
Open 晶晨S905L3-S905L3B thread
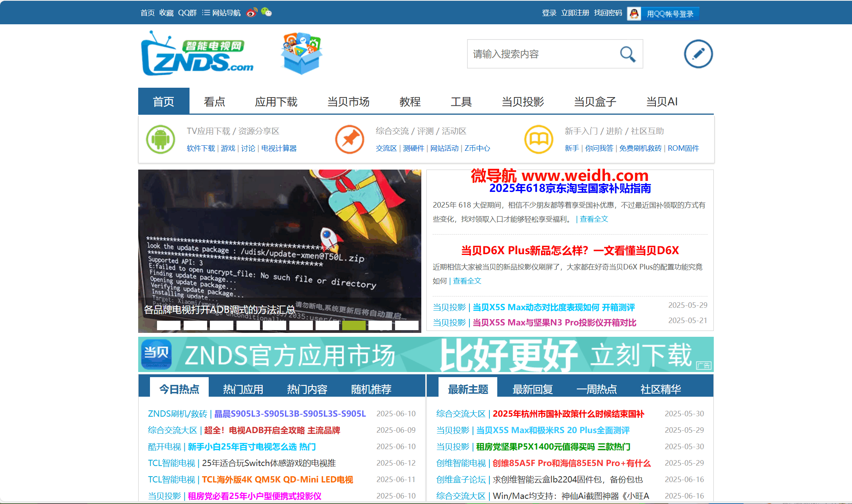tap(290, 414)
